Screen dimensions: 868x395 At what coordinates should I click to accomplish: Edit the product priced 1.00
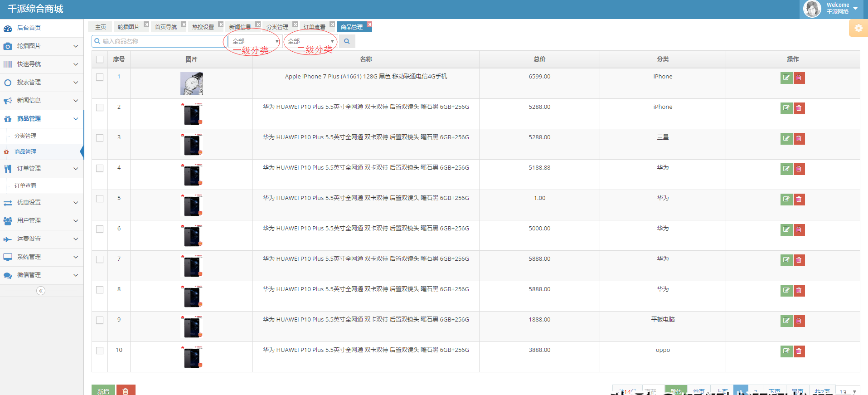point(786,200)
